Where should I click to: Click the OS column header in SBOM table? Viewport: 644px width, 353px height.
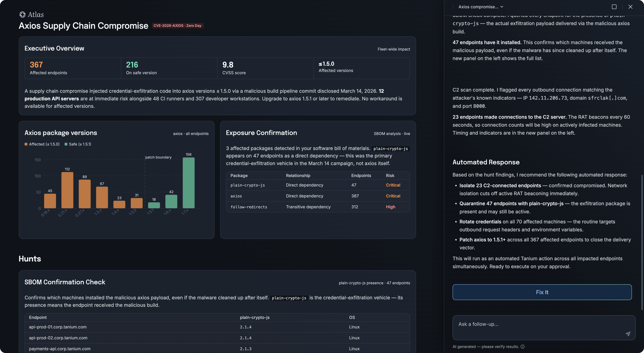point(352,317)
